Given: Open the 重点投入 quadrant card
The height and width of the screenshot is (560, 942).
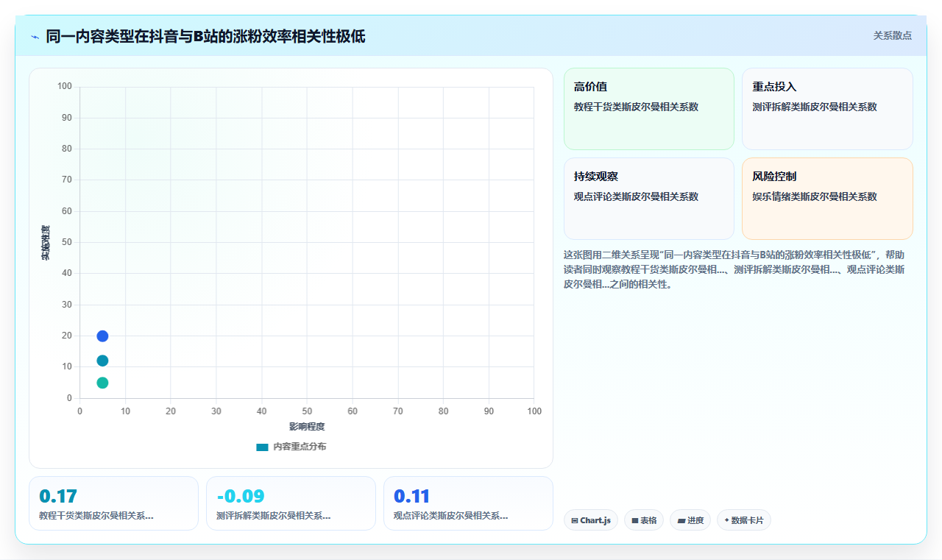Looking at the screenshot, I should [x=827, y=109].
